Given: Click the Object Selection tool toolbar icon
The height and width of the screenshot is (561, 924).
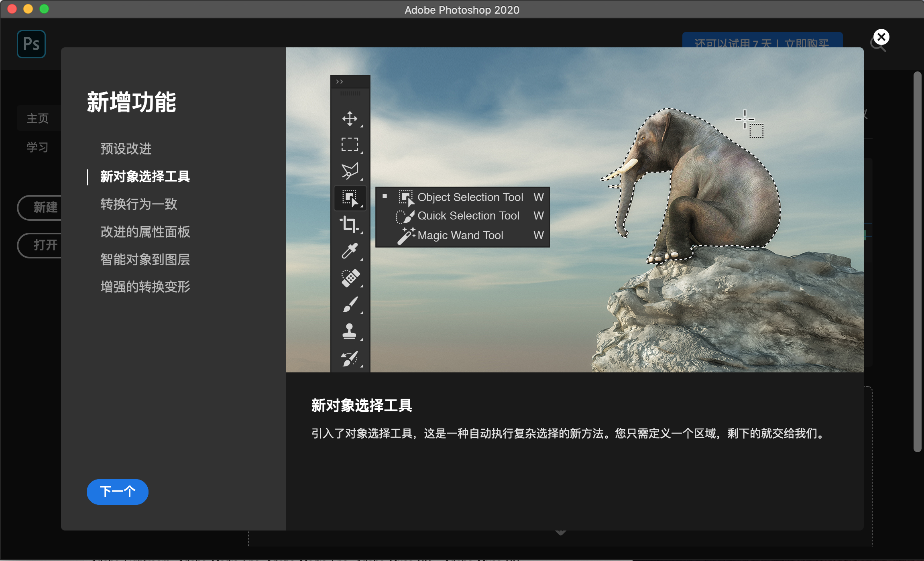Looking at the screenshot, I should 350,198.
